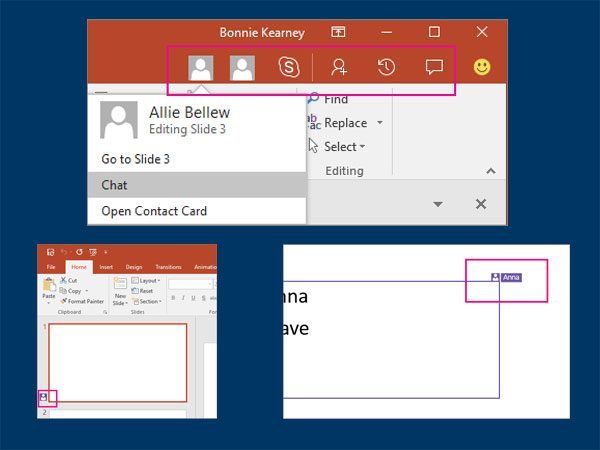Image resolution: width=600 pixels, height=450 pixels.
Task: Select Go to Slide 3 menu entry
Action: pos(135,159)
